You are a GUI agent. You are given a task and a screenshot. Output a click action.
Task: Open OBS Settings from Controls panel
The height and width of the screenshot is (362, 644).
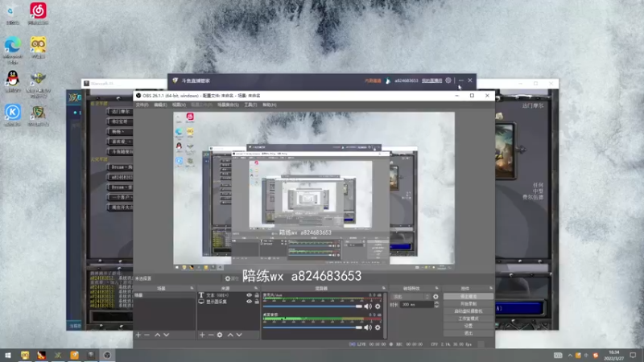point(469,326)
